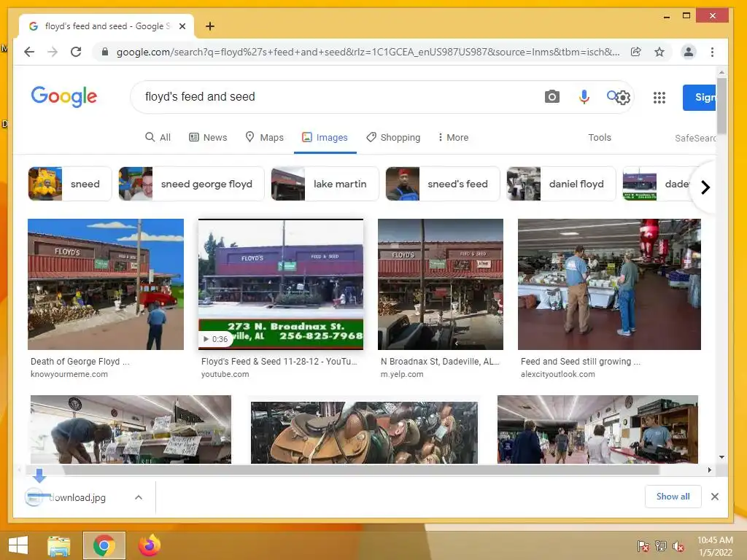Open a new browser tab
Viewport: 747px width, 560px height.
(209, 26)
